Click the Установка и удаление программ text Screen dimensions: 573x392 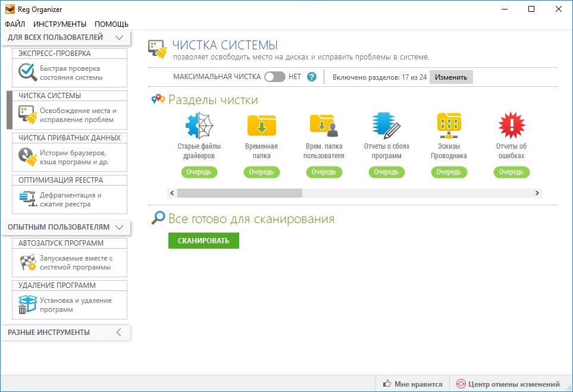[76, 305]
